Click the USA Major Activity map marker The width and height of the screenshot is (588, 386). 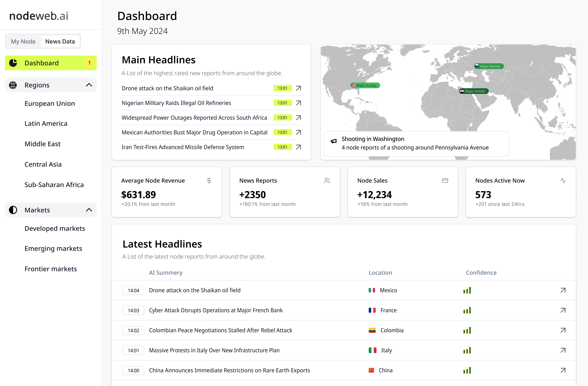[x=365, y=85]
